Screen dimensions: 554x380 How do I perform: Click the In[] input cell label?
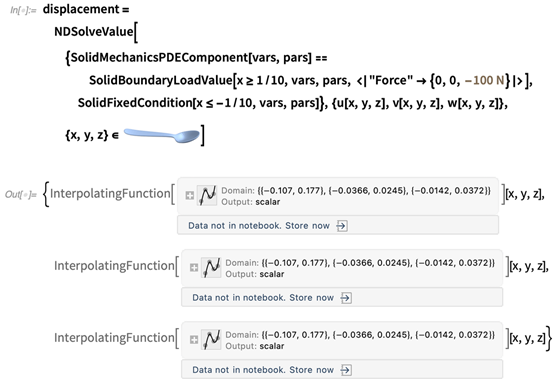click(x=23, y=10)
